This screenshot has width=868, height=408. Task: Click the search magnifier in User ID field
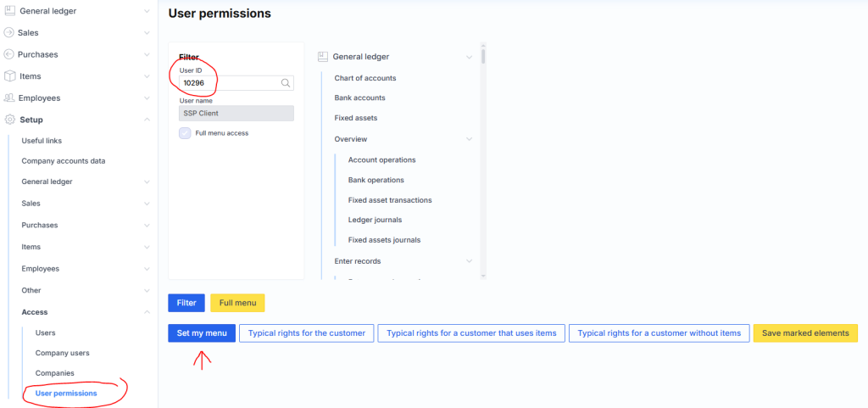coord(286,83)
